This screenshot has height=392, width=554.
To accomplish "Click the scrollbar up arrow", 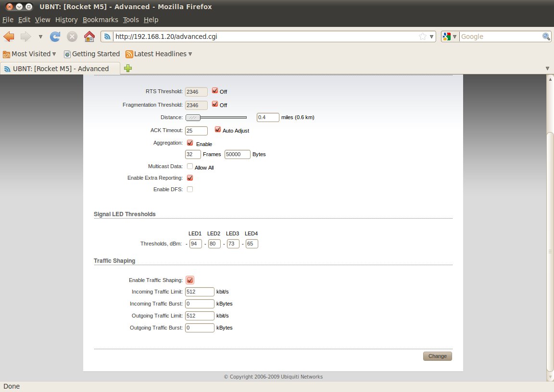I will click(550, 79).
